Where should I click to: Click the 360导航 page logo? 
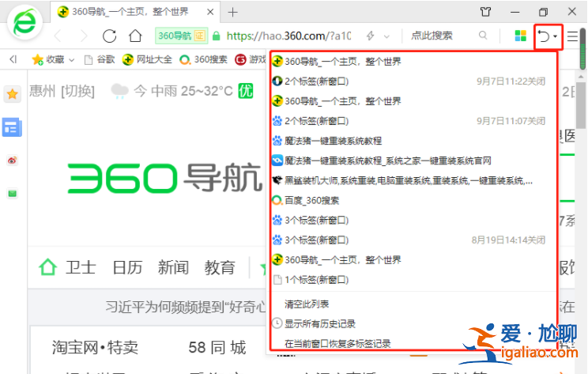165,178
